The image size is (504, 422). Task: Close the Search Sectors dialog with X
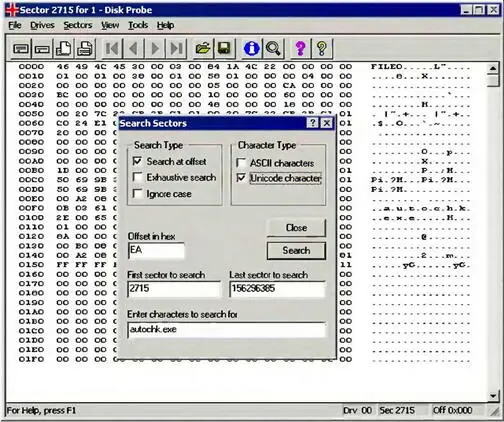(x=327, y=123)
